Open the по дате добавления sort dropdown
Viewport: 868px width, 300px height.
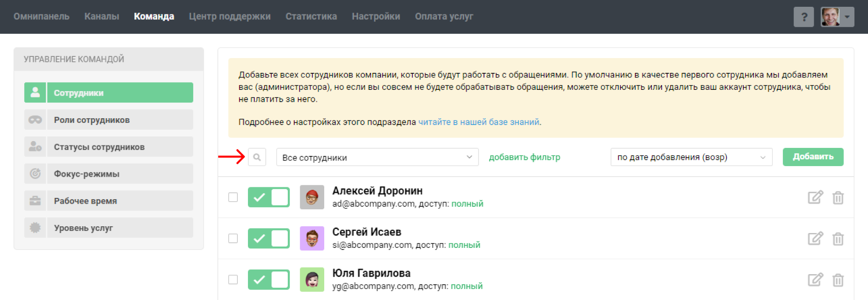pyautogui.click(x=691, y=157)
